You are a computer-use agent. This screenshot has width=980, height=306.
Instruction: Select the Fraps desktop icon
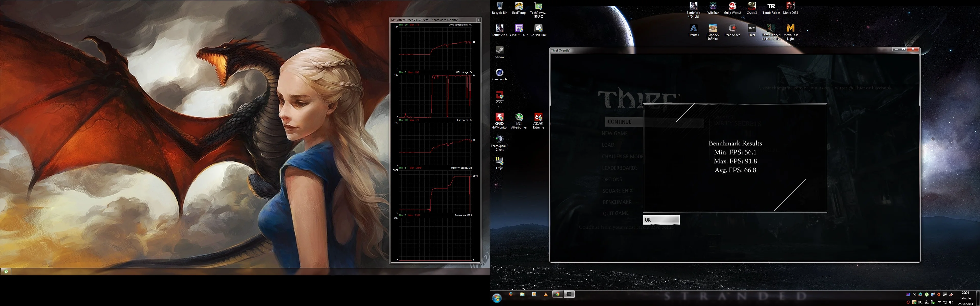point(499,163)
